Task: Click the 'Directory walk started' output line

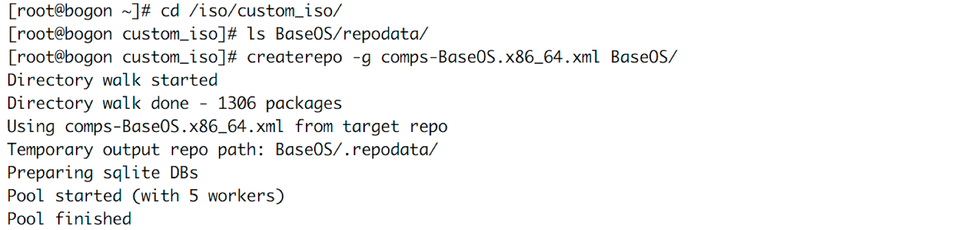Action: tap(112, 80)
